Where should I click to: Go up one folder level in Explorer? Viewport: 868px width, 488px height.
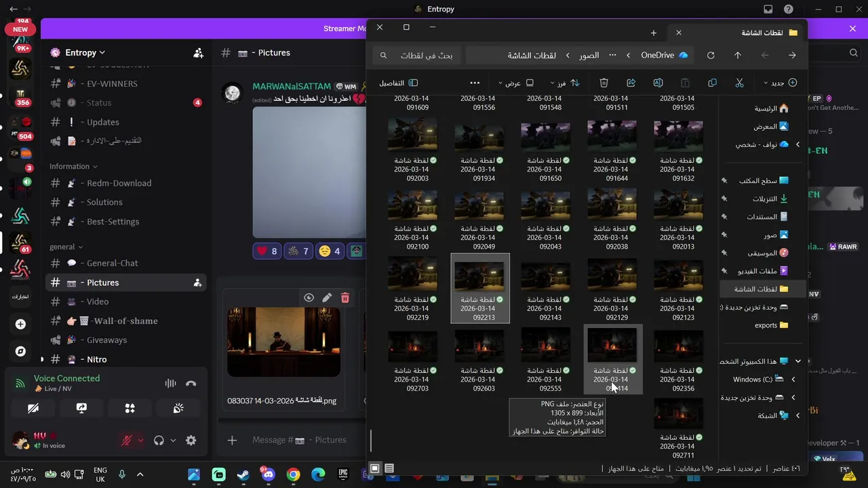pos(738,55)
